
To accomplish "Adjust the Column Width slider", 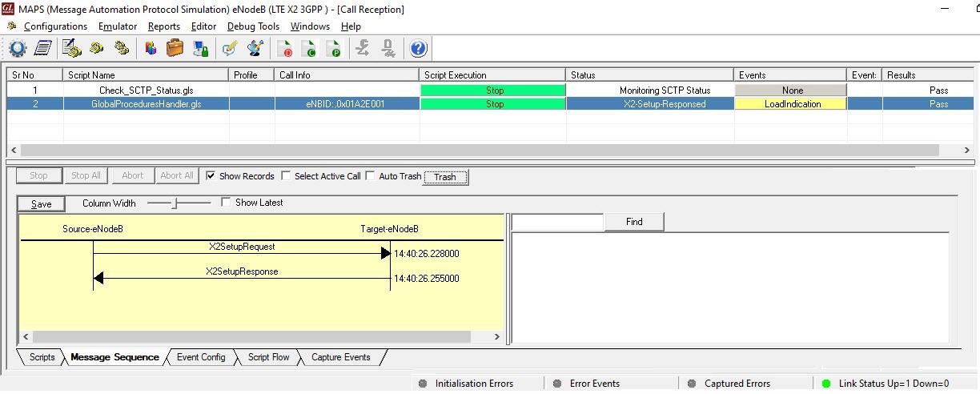I will pyautogui.click(x=174, y=203).
